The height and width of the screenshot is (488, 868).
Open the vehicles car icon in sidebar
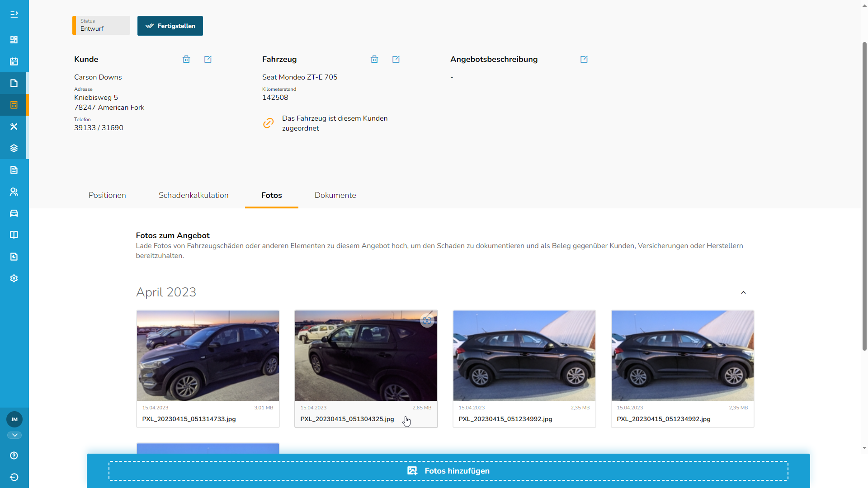tap(14, 213)
